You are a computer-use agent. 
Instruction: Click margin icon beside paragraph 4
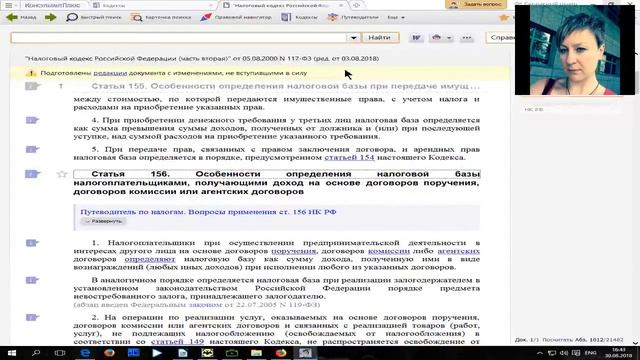(32, 120)
